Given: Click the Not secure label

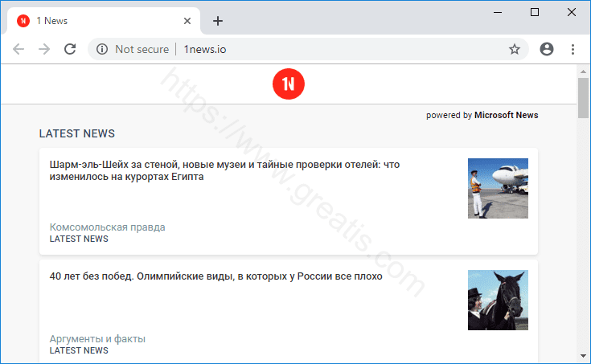Looking at the screenshot, I should pos(142,49).
